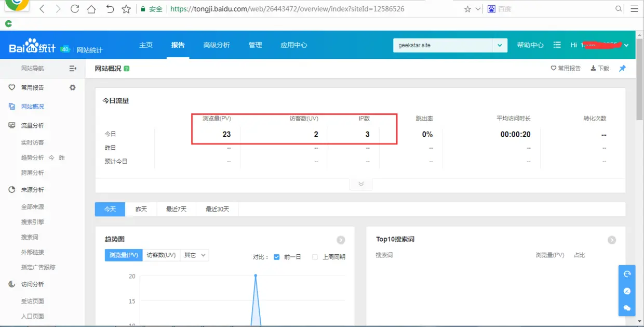Screen dimensions: 644x327
Task: Open the 应用中心 top menu
Action: (294, 45)
